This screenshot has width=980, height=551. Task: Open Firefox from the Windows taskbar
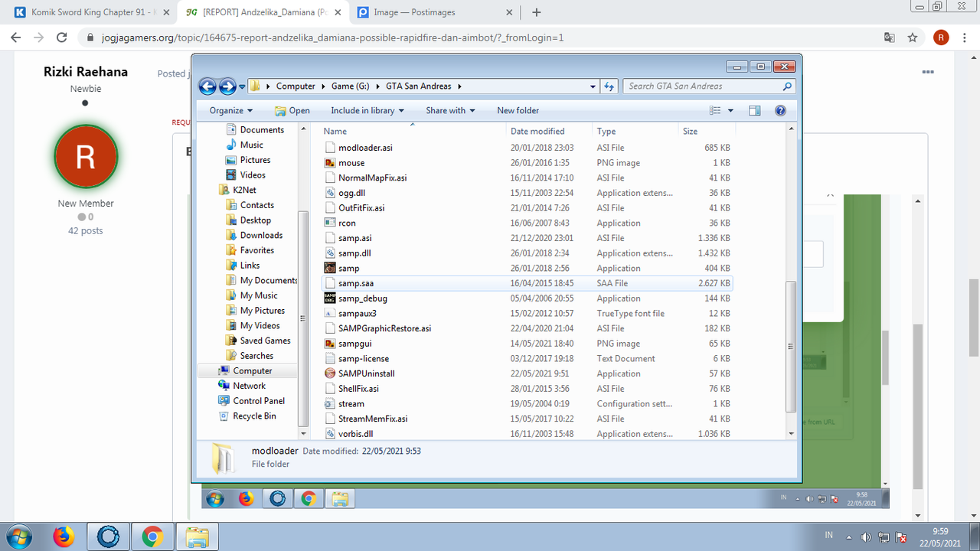coord(64,537)
